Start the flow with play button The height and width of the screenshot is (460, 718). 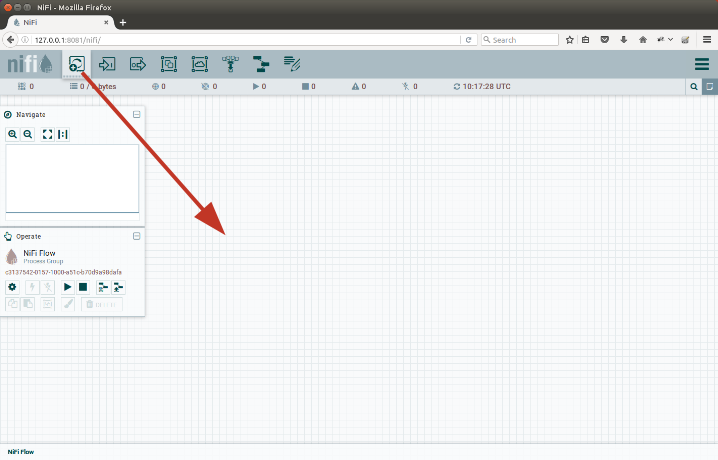pyautogui.click(x=68, y=287)
